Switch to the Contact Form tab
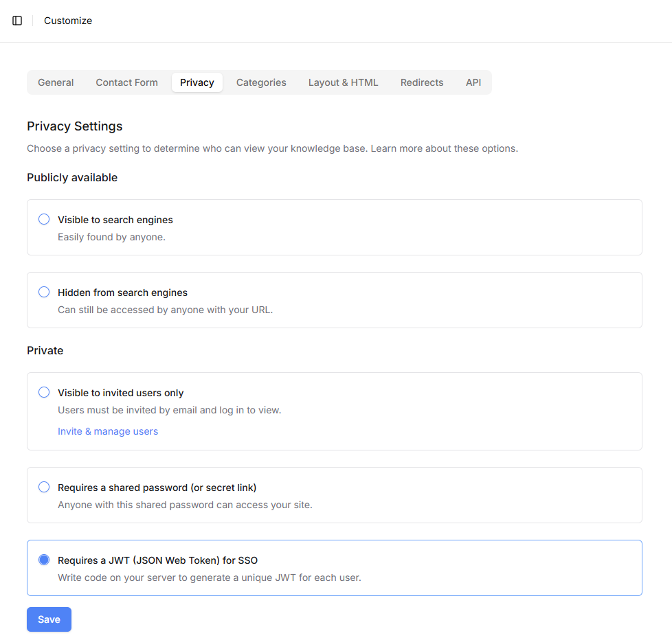The image size is (672, 640). [x=127, y=82]
